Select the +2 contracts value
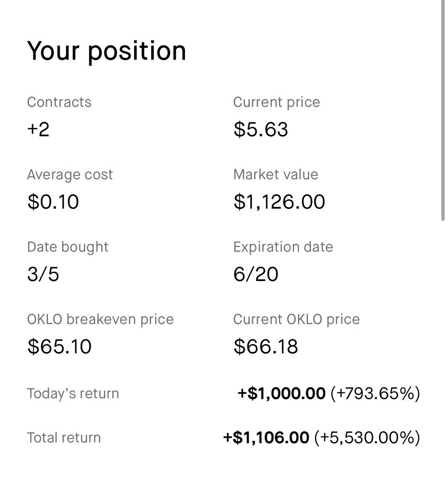Image resolution: width=448 pixels, height=477 pixels. [x=38, y=130]
